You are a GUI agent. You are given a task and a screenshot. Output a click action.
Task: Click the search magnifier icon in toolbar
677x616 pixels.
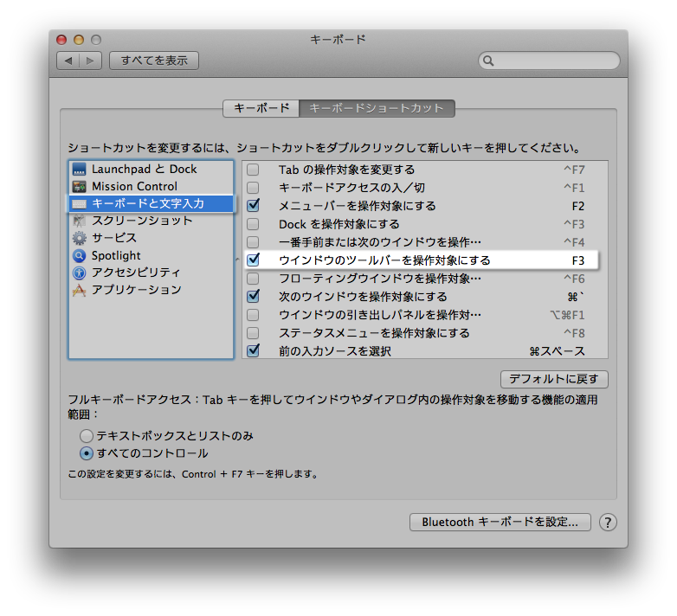(x=488, y=61)
